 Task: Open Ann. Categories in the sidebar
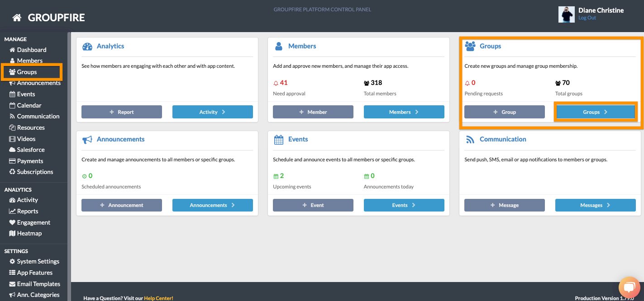click(34, 295)
